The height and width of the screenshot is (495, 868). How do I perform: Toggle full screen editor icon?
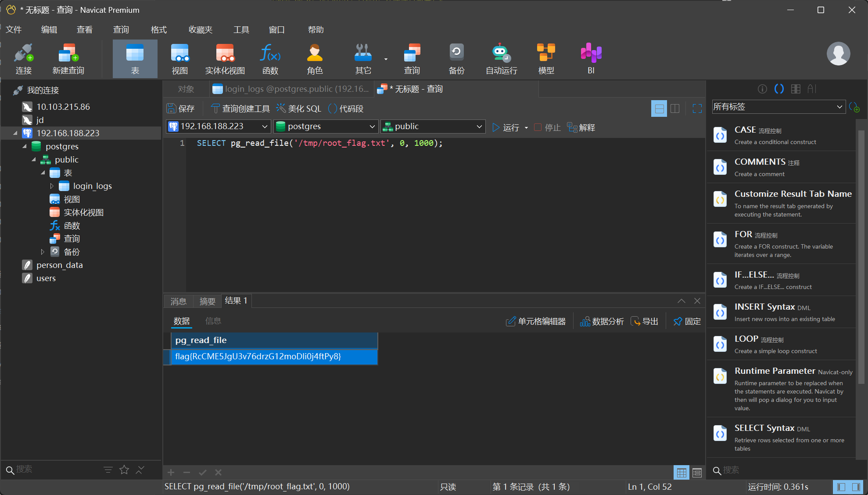coord(697,108)
